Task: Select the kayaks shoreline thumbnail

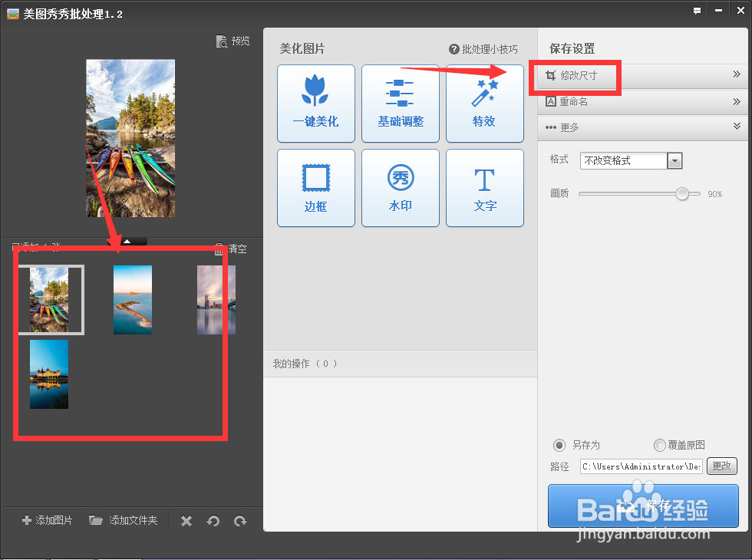Action: [49, 300]
